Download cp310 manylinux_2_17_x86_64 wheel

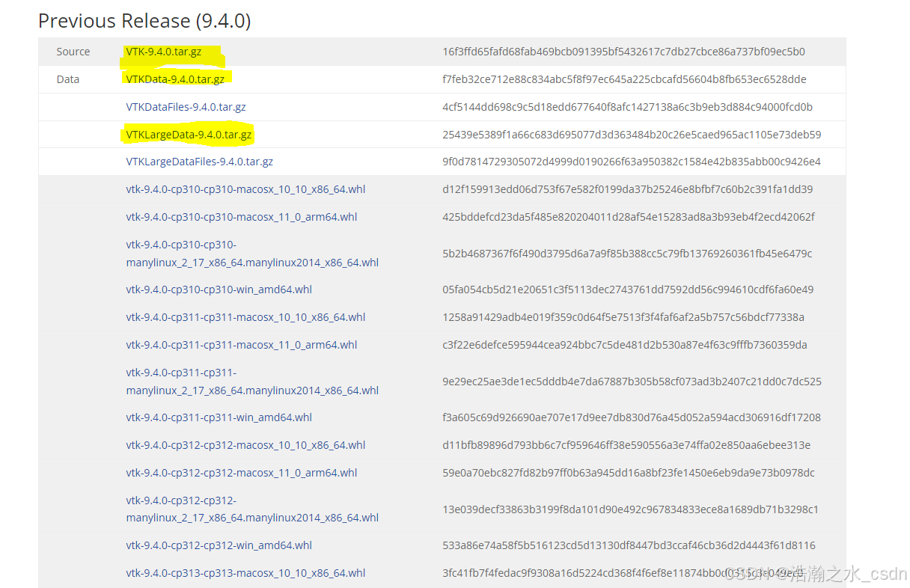pyautogui.click(x=252, y=254)
